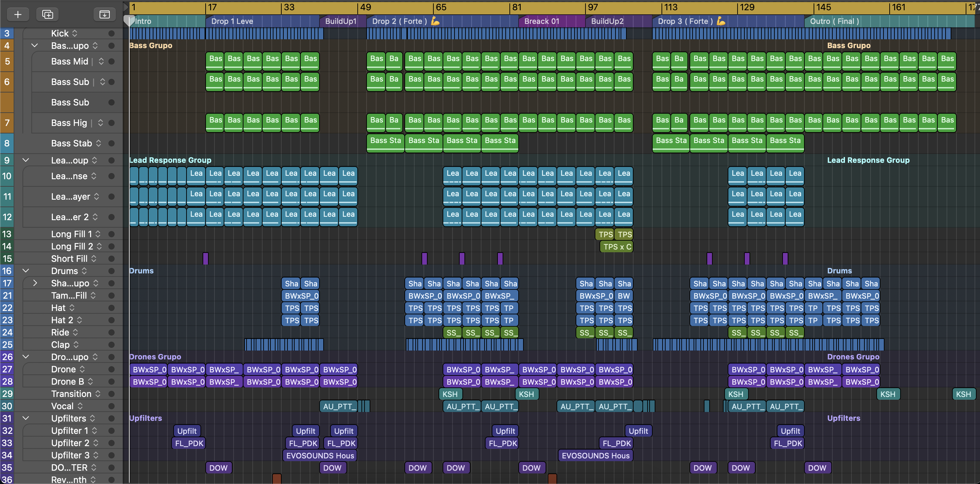Select the Drone B track header name
Screen dimensions: 980x484
coord(68,382)
